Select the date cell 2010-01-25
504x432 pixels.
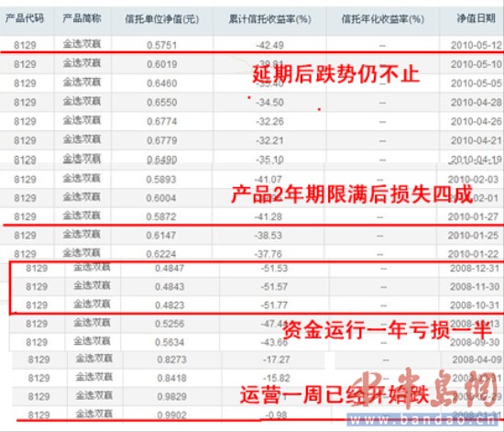(x=473, y=235)
